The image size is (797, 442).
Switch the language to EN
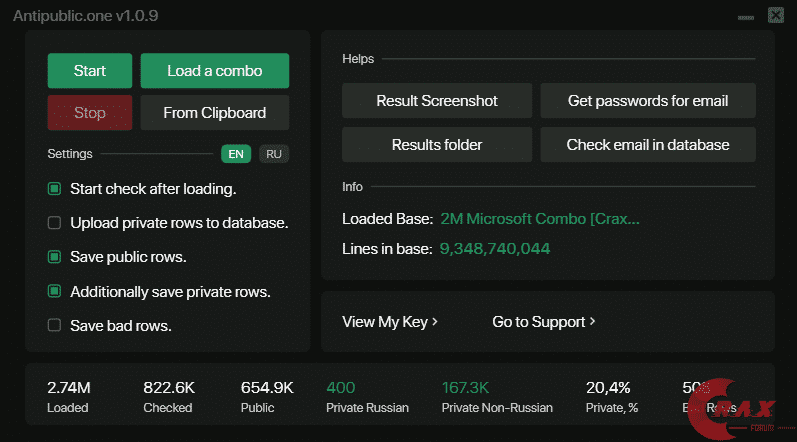pos(236,154)
